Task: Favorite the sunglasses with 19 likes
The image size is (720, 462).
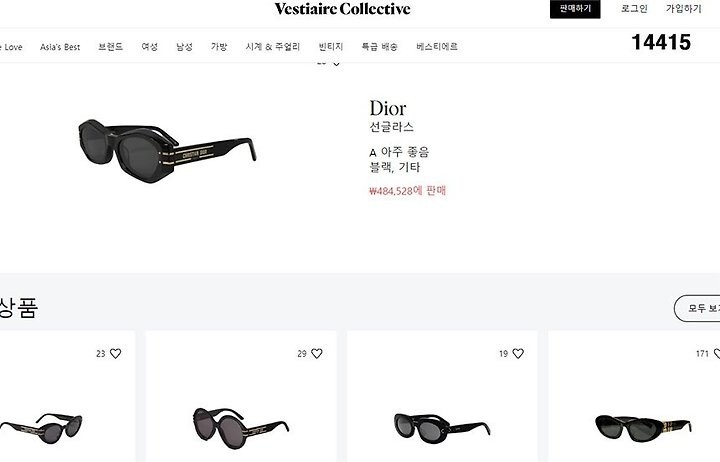Action: click(518, 353)
